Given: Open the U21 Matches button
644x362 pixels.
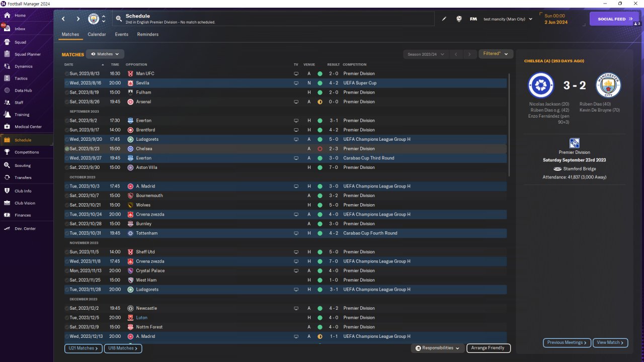Looking at the screenshot, I should (83, 348).
